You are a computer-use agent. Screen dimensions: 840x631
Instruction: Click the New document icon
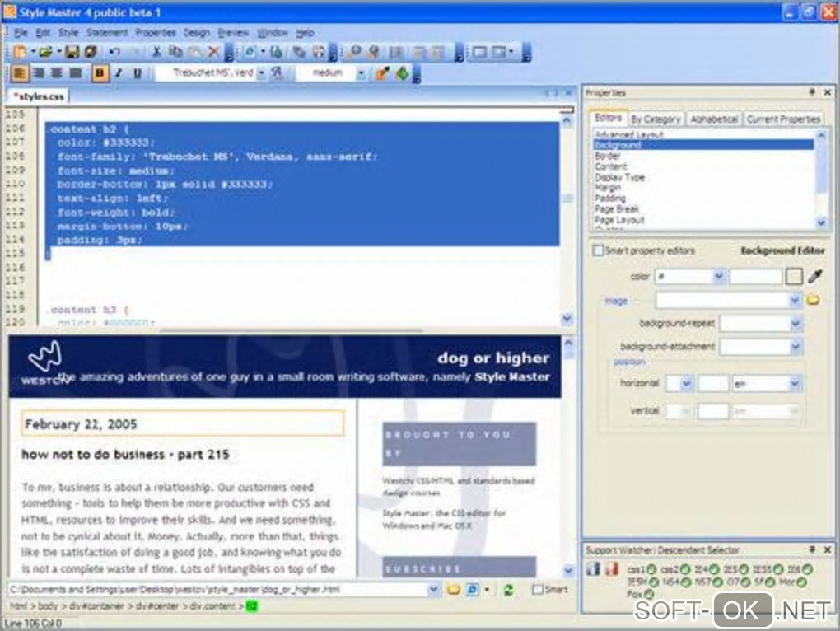pos(20,52)
